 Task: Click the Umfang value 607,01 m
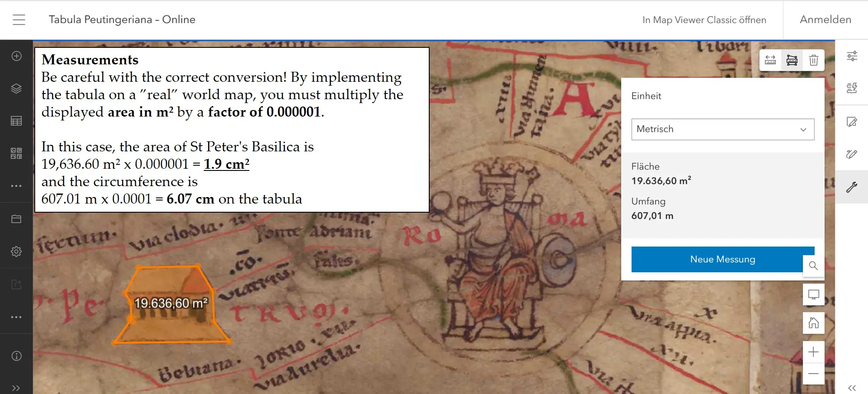(x=652, y=216)
